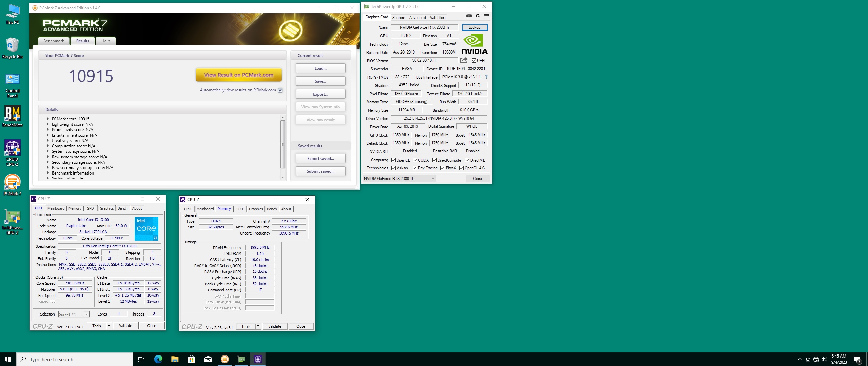Open SPD tab in right CPU-Z window

click(x=239, y=209)
